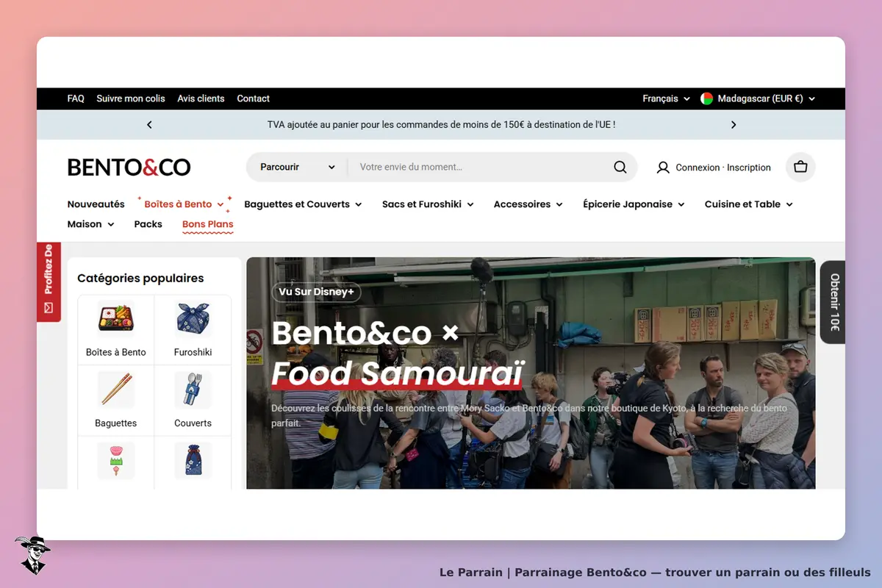Click the search magnifier icon
Screen dimensions: 882x588
click(x=620, y=167)
